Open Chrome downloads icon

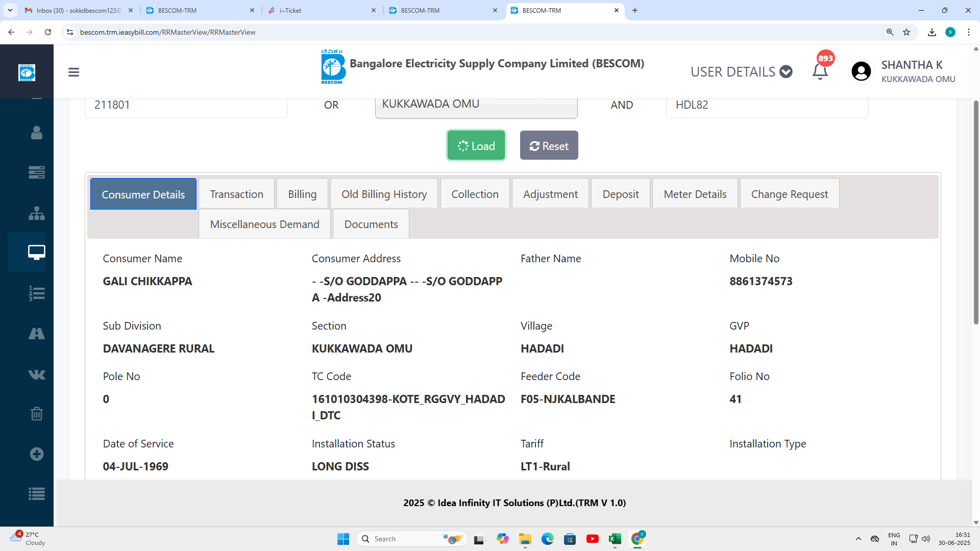932,32
